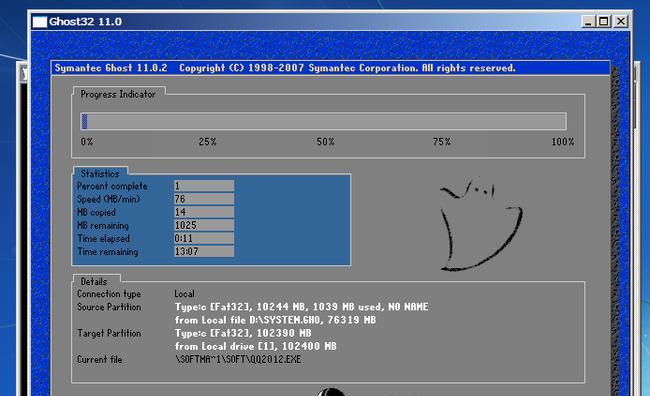Click the Symantec ghost logo drawing
This screenshot has width=650, height=396.
[x=481, y=224]
